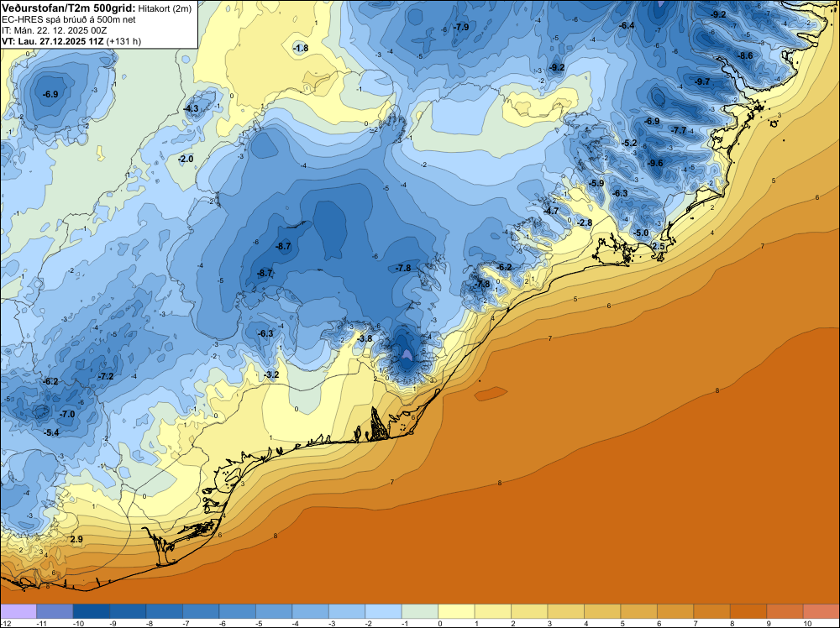Select the '-5.4' temperature label
The image size is (840, 628).
point(51,432)
